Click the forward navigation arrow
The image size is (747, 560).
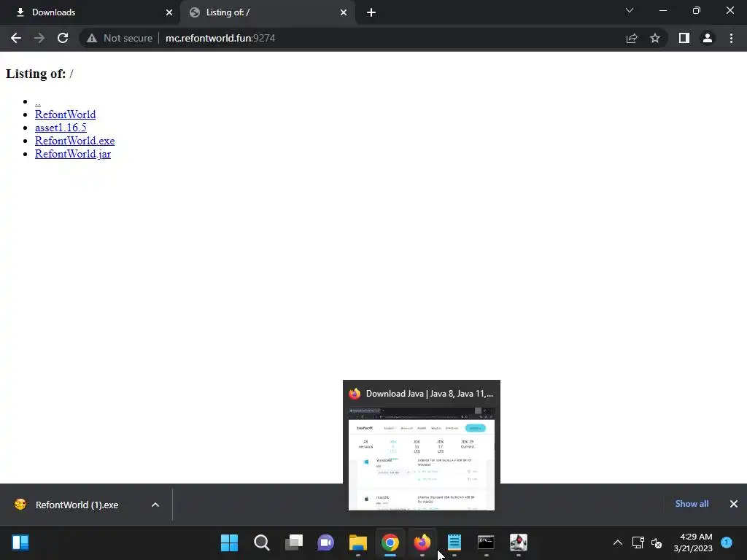pos(39,38)
